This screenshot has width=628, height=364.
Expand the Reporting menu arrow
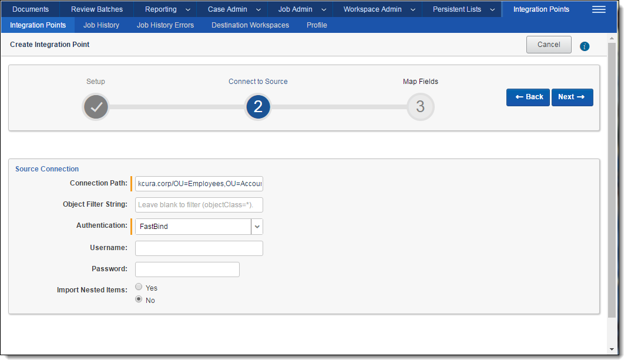[x=187, y=10]
